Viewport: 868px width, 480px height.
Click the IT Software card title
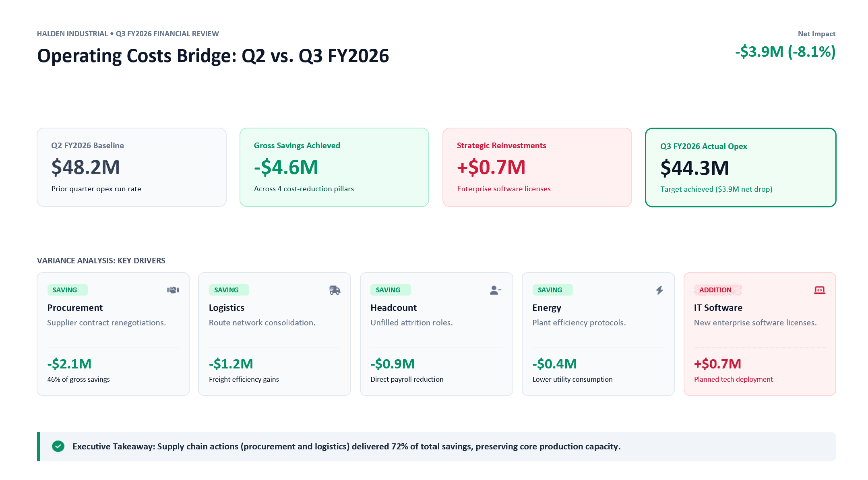coord(718,308)
